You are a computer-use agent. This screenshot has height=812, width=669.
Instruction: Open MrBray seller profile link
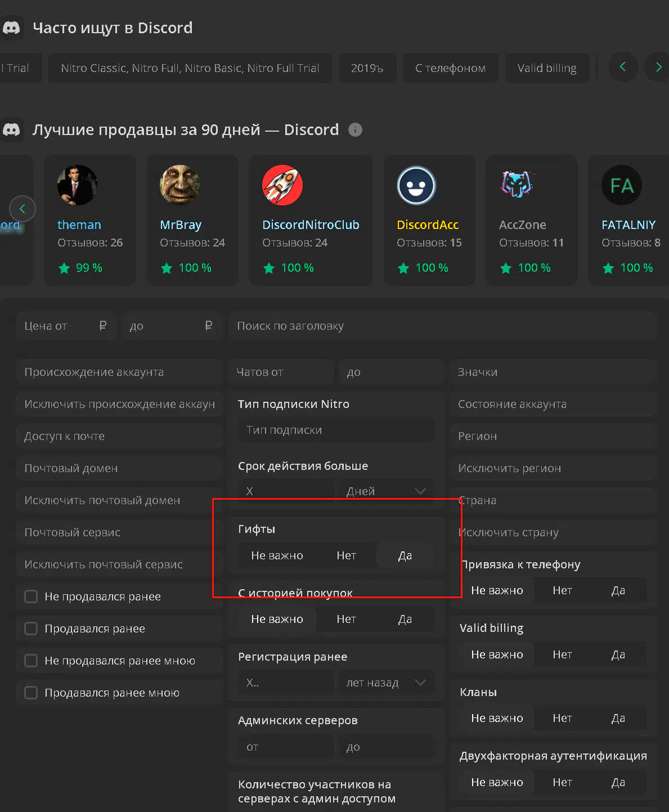(181, 225)
